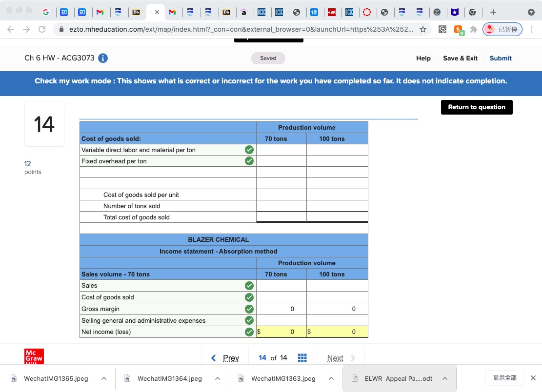
Task: Click the puzzle-piece extensions icon
Action: pyautogui.click(x=473, y=30)
